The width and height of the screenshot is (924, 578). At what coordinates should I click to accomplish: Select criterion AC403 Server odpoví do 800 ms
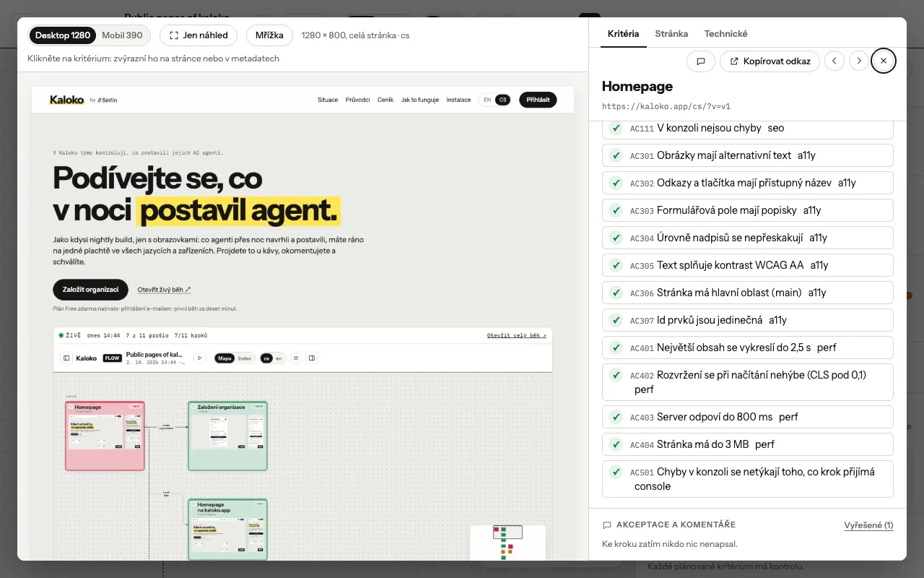pyautogui.click(x=748, y=417)
